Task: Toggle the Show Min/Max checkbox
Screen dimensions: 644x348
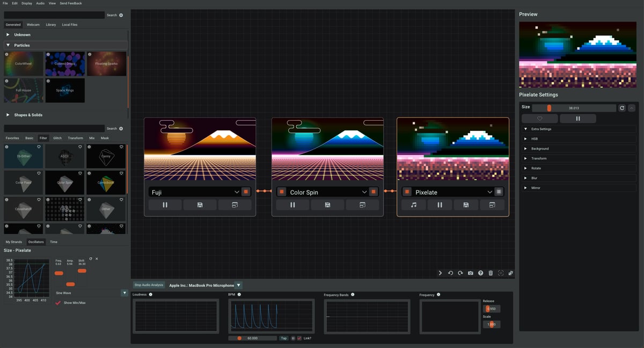Action: pyautogui.click(x=58, y=303)
